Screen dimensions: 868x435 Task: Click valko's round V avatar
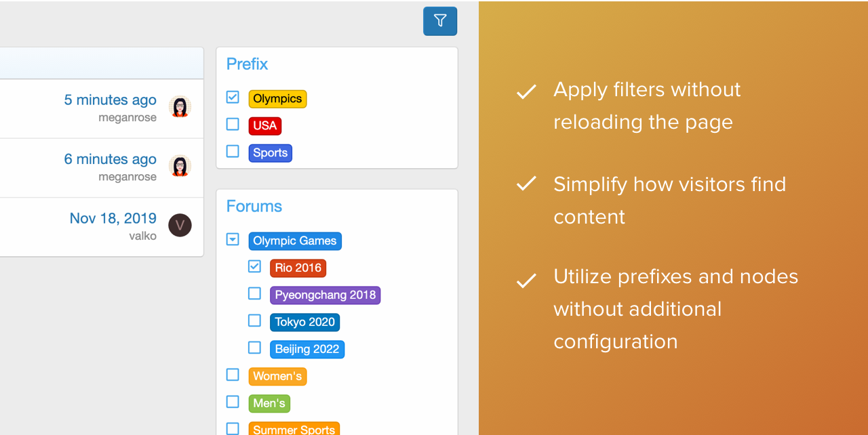point(180,226)
